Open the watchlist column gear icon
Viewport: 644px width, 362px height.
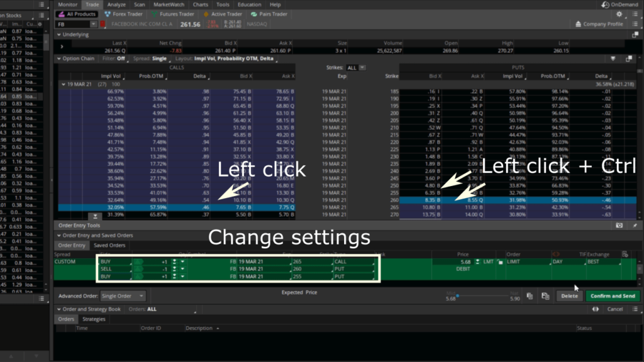tap(40, 25)
